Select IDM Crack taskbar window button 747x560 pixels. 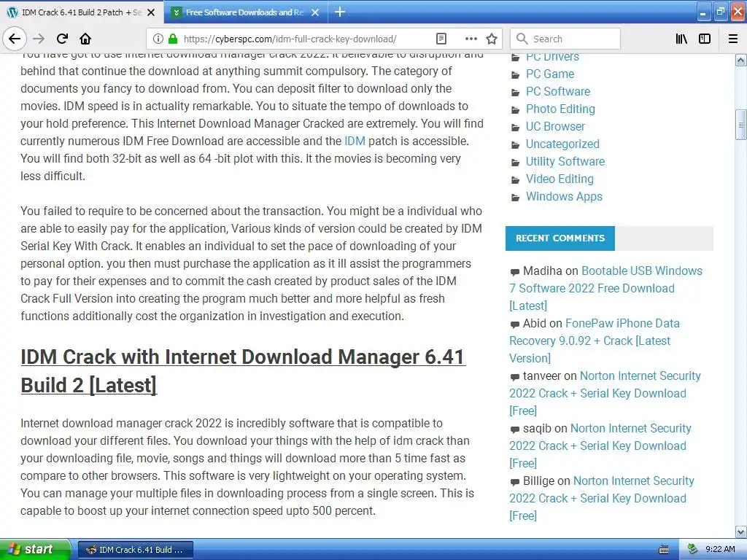(x=136, y=550)
